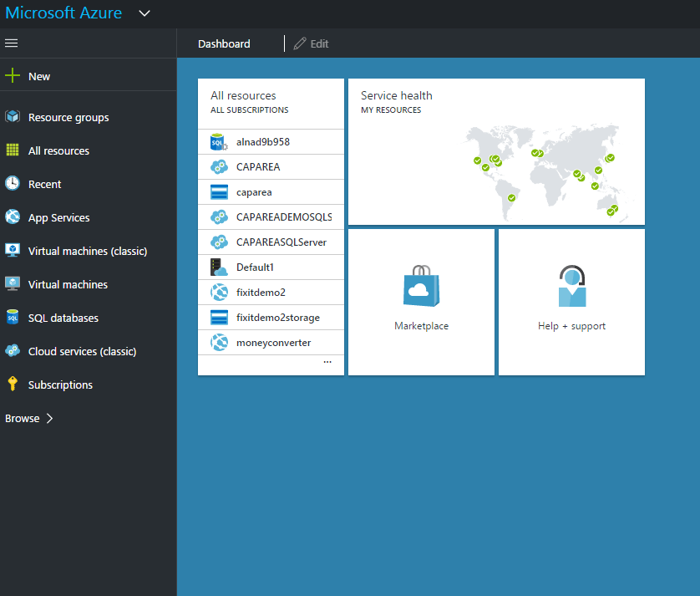Click the hamburger menu icon
The width and height of the screenshot is (700, 596).
click(11, 43)
